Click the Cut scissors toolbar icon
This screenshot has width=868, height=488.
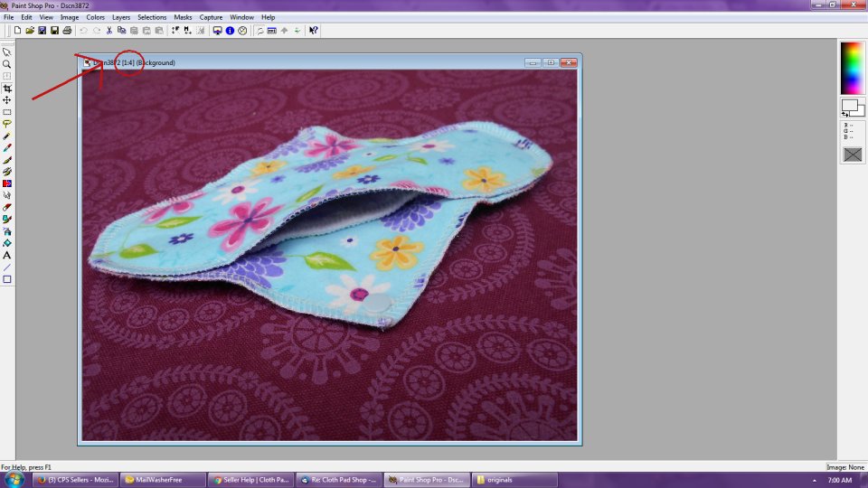(x=108, y=31)
